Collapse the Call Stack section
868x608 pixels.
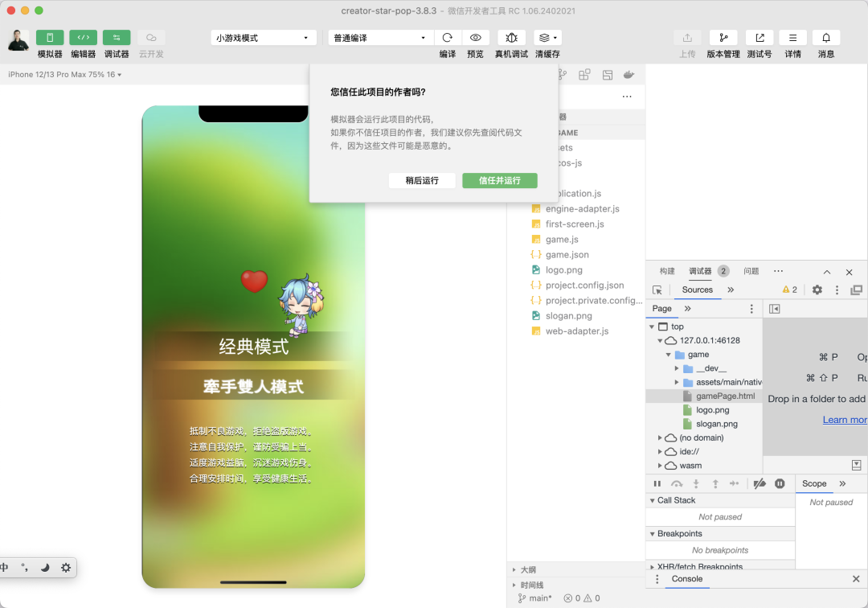(653, 500)
